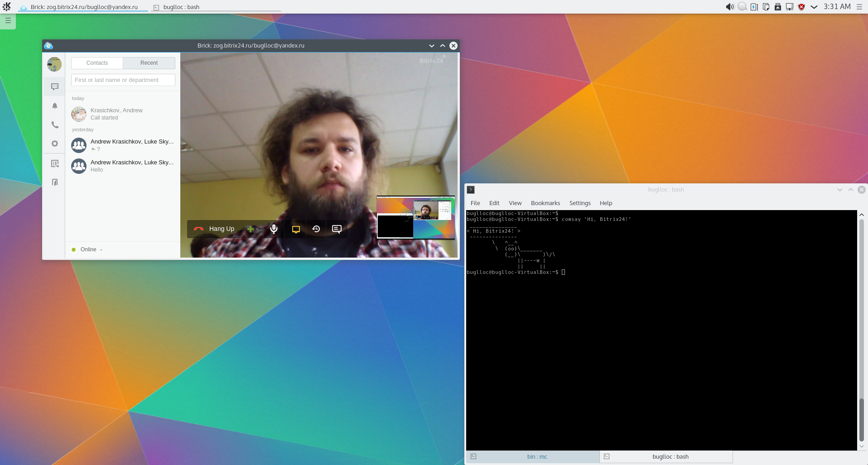Mute the microphone in call toolbar

click(x=274, y=229)
